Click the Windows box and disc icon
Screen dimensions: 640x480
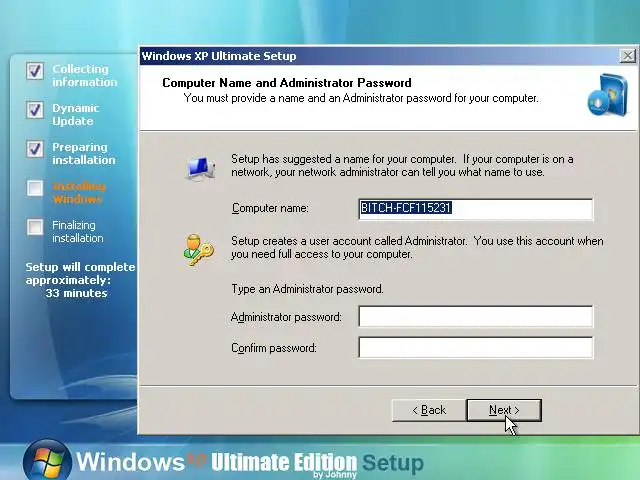(608, 95)
